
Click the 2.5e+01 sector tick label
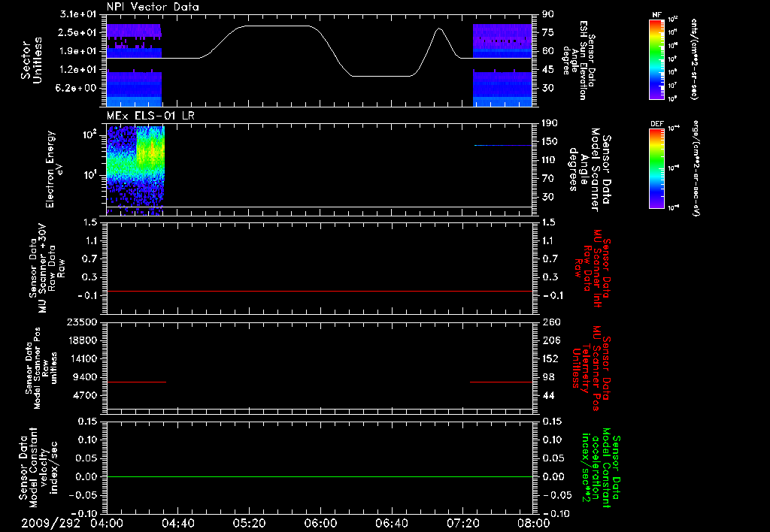(78, 32)
